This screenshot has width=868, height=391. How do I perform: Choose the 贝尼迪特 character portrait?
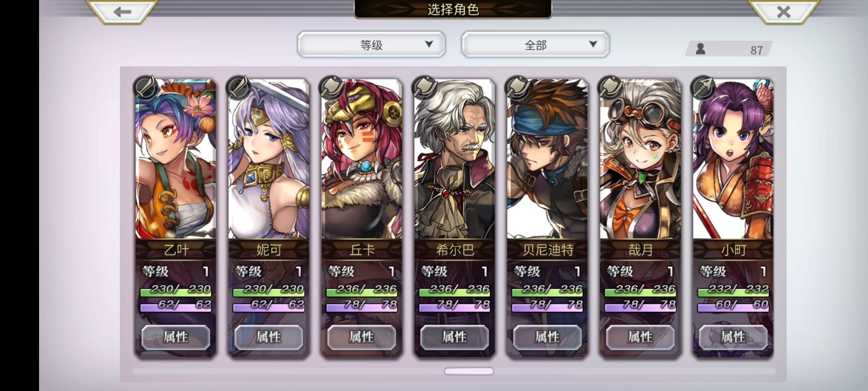(x=547, y=159)
